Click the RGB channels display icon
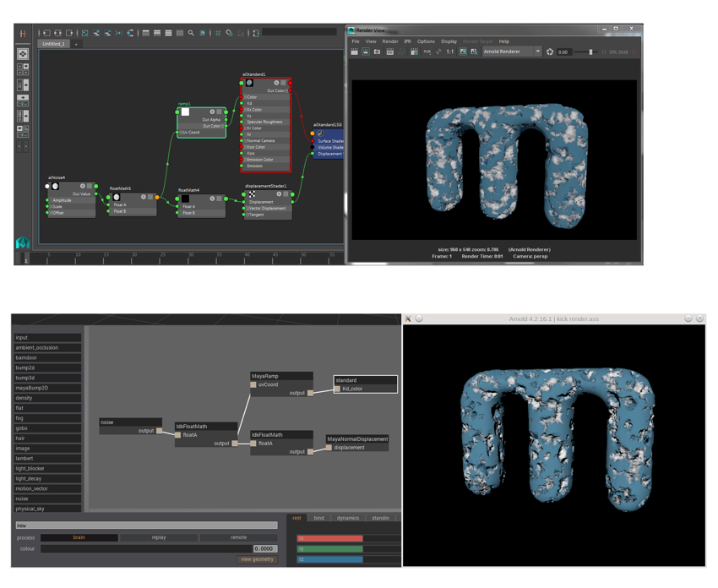The height and width of the screenshot is (588, 718). (427, 52)
